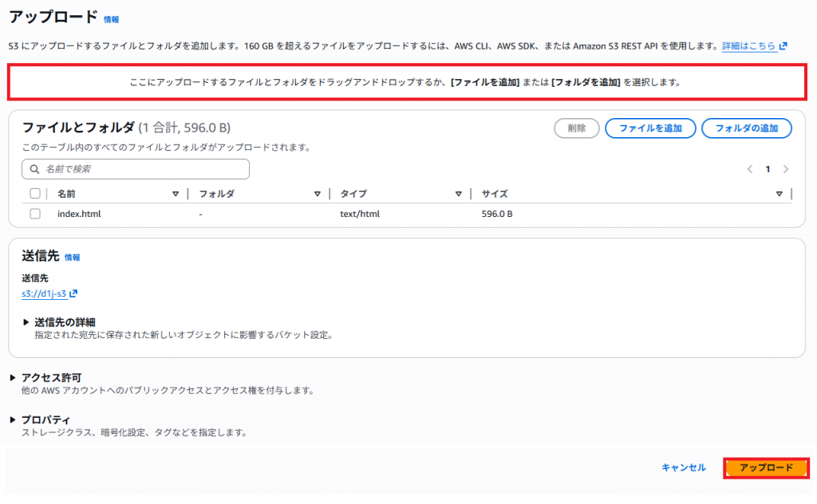Click external link icon beside s3://d1j-s3
The width and height of the screenshot is (817, 504).
coord(73,294)
